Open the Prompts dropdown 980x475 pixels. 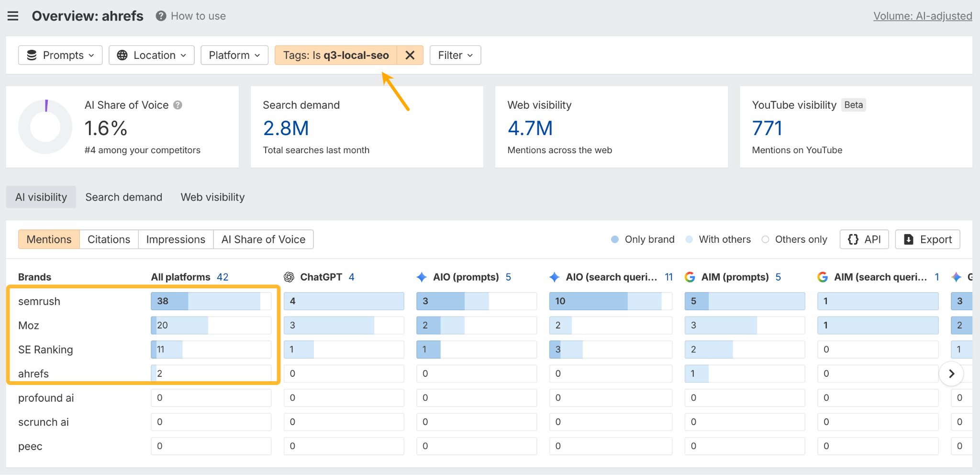coord(60,55)
